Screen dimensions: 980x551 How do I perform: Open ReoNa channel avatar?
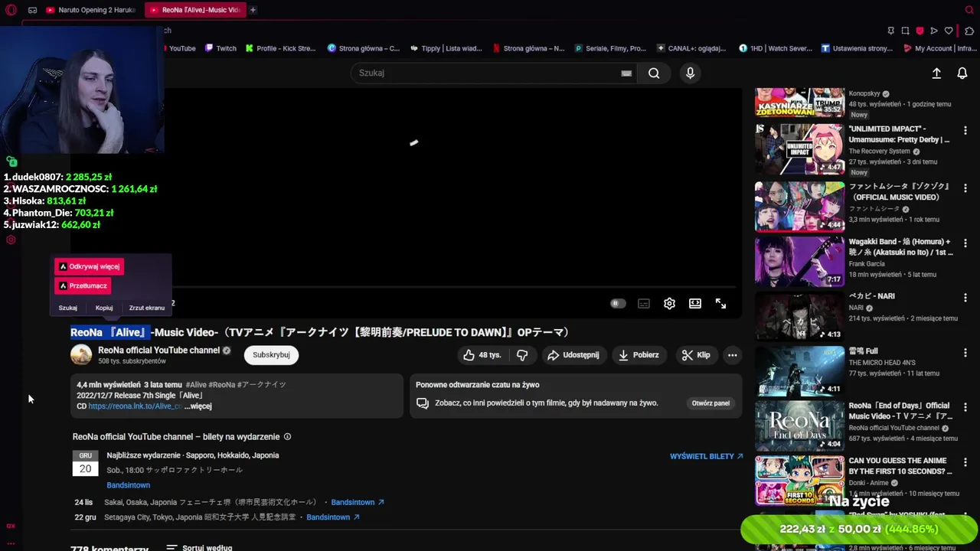click(81, 354)
